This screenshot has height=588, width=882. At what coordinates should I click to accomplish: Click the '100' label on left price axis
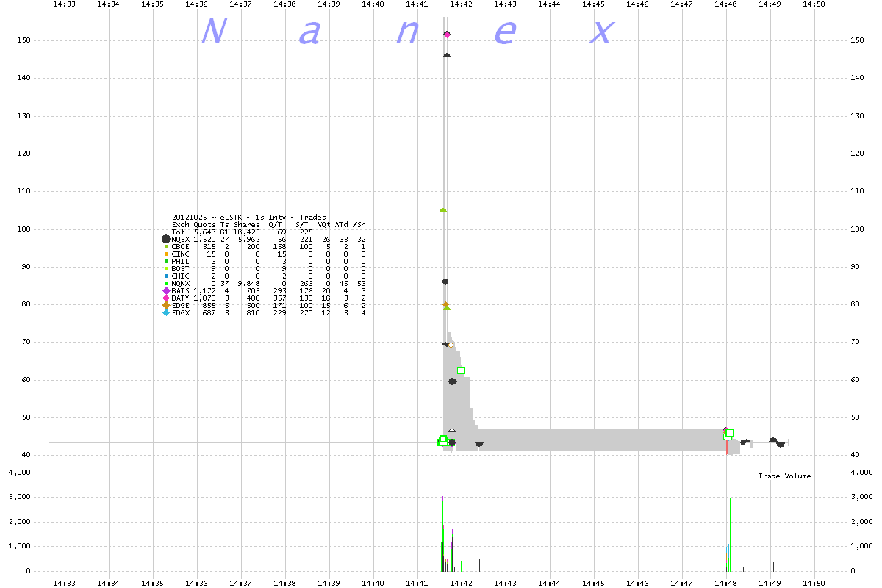23,229
